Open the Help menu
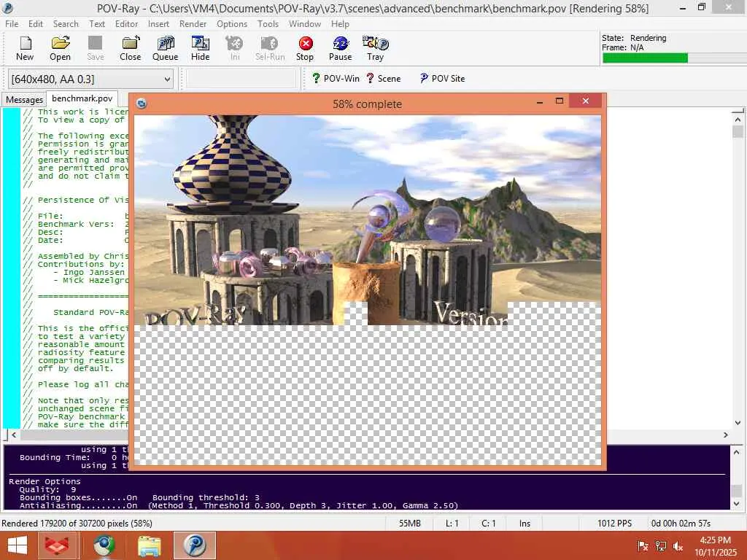Viewport: 747px width, 560px height. 340,24
